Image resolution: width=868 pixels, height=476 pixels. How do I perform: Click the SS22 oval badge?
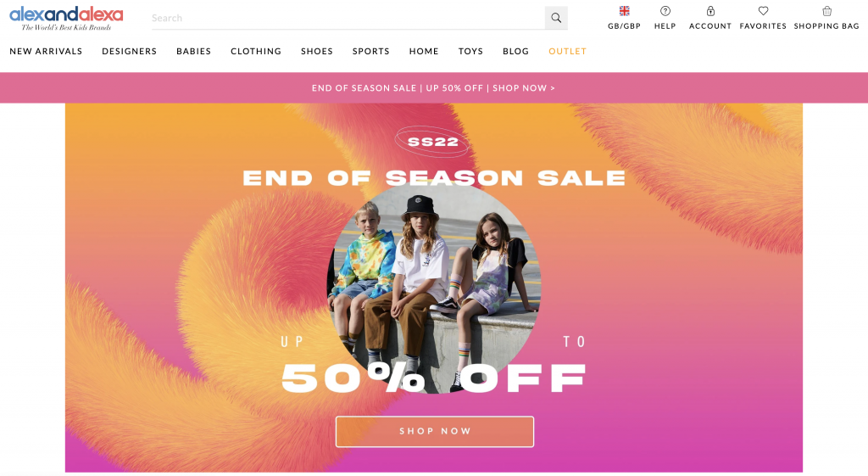pyautogui.click(x=432, y=142)
